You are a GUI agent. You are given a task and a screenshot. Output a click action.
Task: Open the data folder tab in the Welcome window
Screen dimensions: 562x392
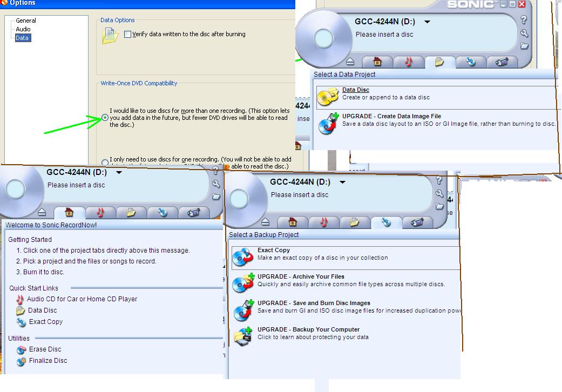pyautogui.click(x=131, y=213)
